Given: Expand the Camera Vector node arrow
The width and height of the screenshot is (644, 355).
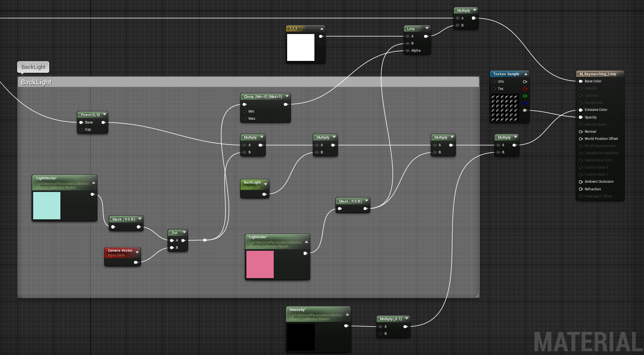Looking at the screenshot, I should pyautogui.click(x=137, y=252).
